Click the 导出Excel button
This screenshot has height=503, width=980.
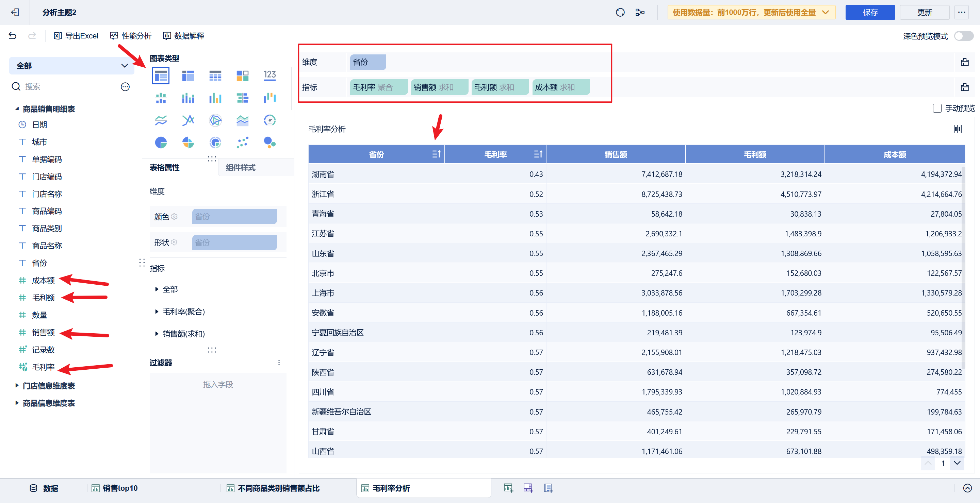(76, 36)
